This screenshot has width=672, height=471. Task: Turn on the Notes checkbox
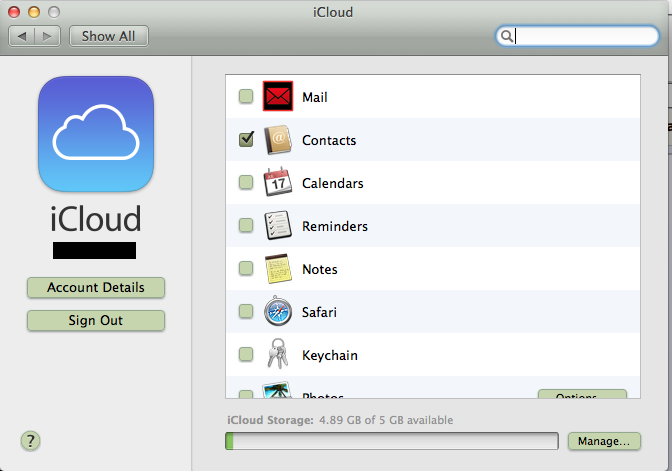click(x=246, y=268)
